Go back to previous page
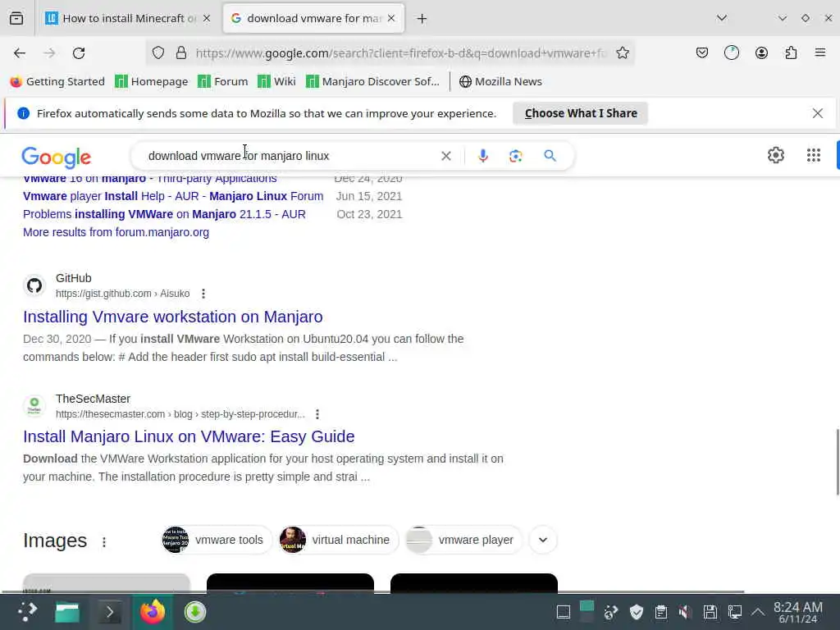The height and width of the screenshot is (630, 840). tap(20, 53)
